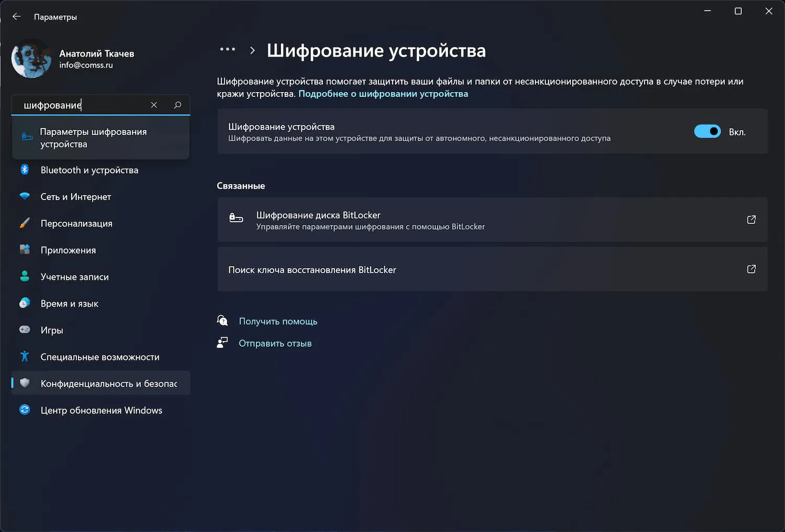The width and height of the screenshot is (785, 532).
Task: Click the breadcrumb chevron arrow
Action: (252, 50)
